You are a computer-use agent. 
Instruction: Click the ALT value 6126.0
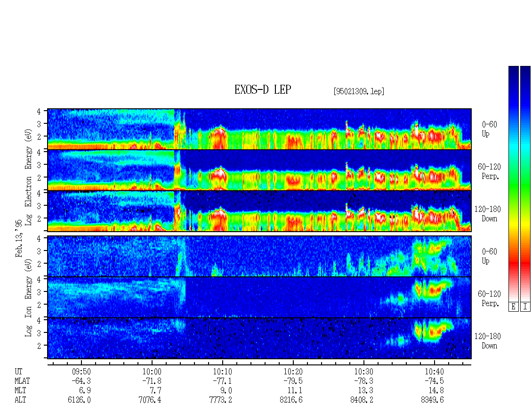[80, 400]
